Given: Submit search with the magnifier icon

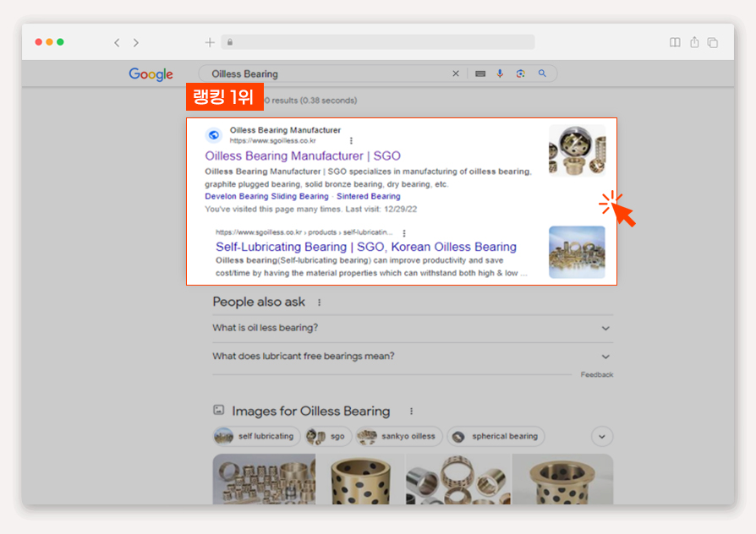Looking at the screenshot, I should coord(542,74).
